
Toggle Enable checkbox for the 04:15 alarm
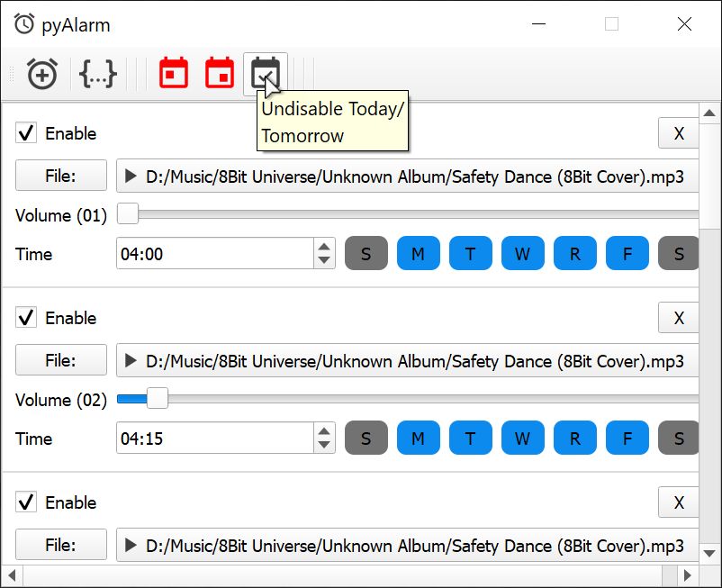click(x=27, y=318)
